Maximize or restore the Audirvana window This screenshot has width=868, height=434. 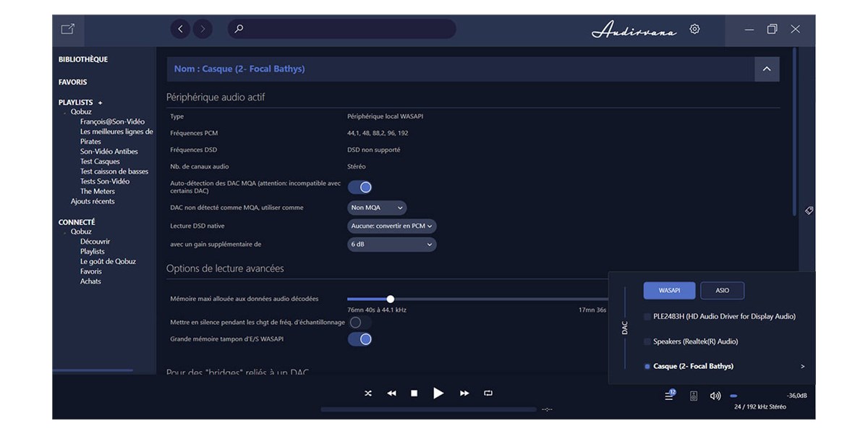click(772, 29)
